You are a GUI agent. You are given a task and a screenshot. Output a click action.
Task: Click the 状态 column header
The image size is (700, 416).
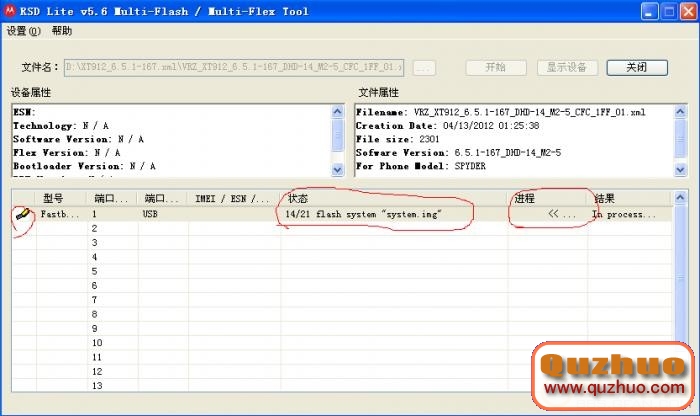394,198
